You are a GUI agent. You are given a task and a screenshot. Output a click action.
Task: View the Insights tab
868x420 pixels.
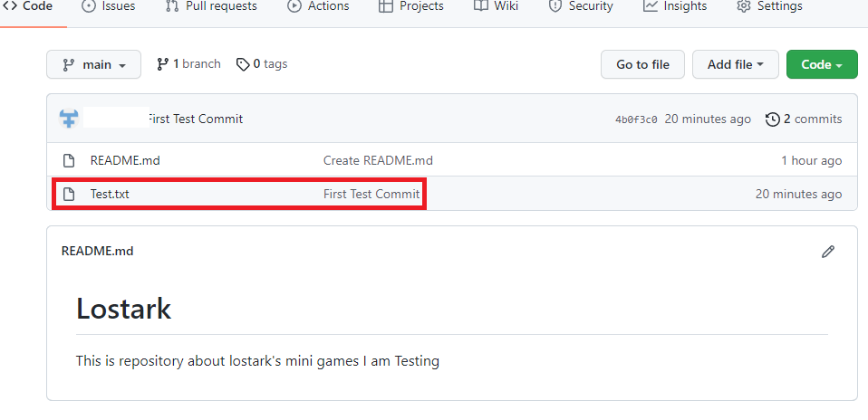(675, 6)
